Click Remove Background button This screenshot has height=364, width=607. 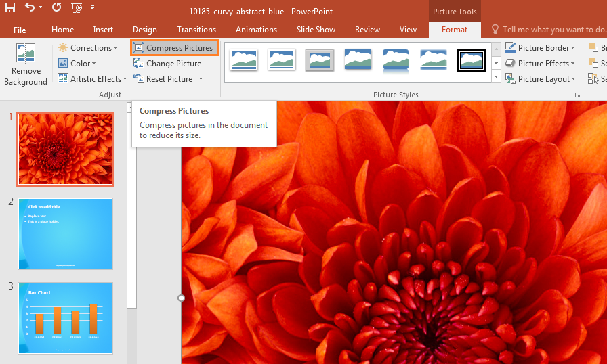coord(26,64)
